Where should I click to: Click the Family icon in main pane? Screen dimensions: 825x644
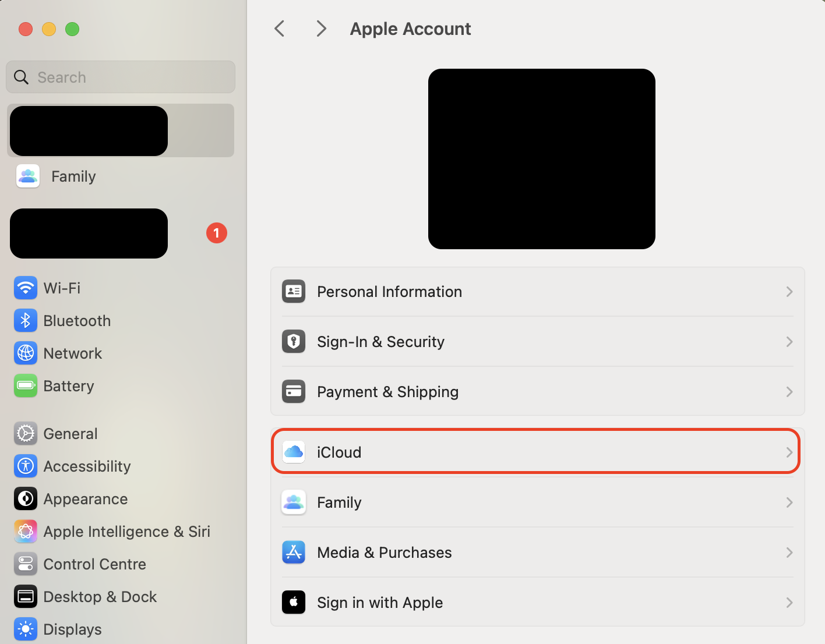point(294,502)
